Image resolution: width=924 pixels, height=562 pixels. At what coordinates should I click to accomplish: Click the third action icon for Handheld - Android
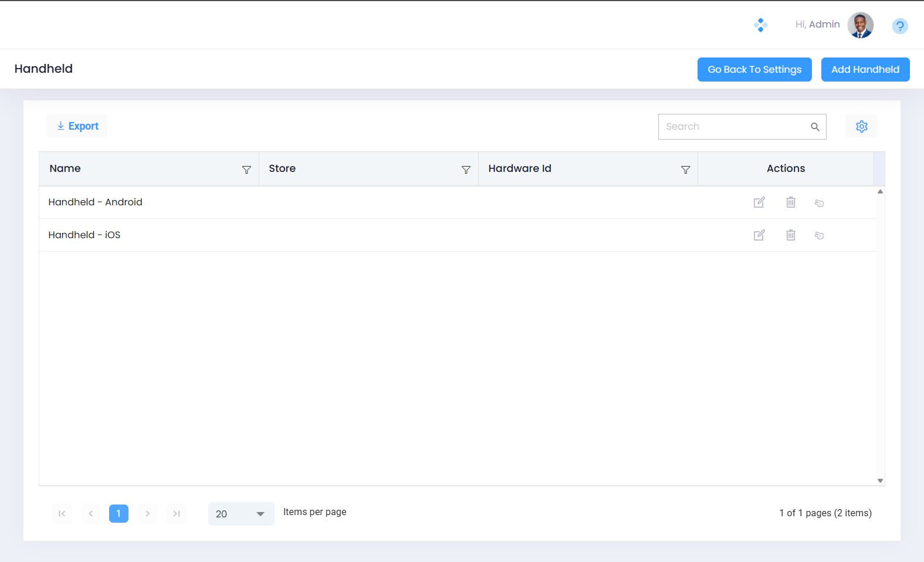[x=819, y=203]
